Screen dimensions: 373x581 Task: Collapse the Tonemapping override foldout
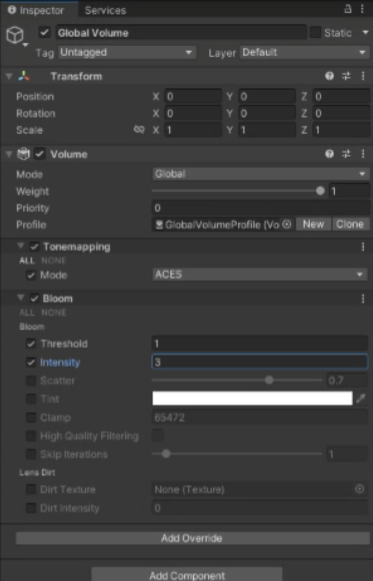[x=21, y=246]
